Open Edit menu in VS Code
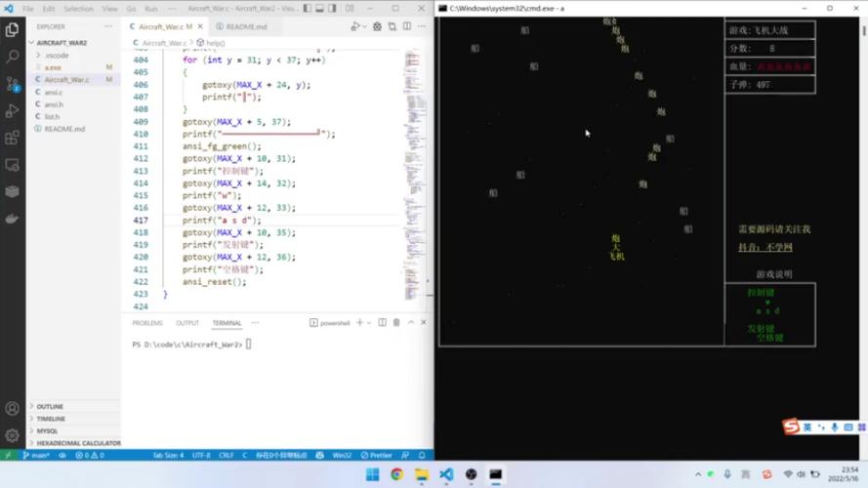The height and width of the screenshot is (488, 868). (x=49, y=9)
